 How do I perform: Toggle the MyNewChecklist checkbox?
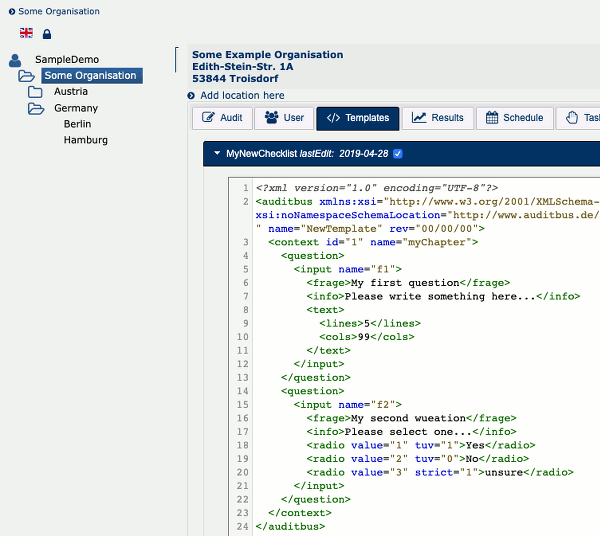coord(398,154)
